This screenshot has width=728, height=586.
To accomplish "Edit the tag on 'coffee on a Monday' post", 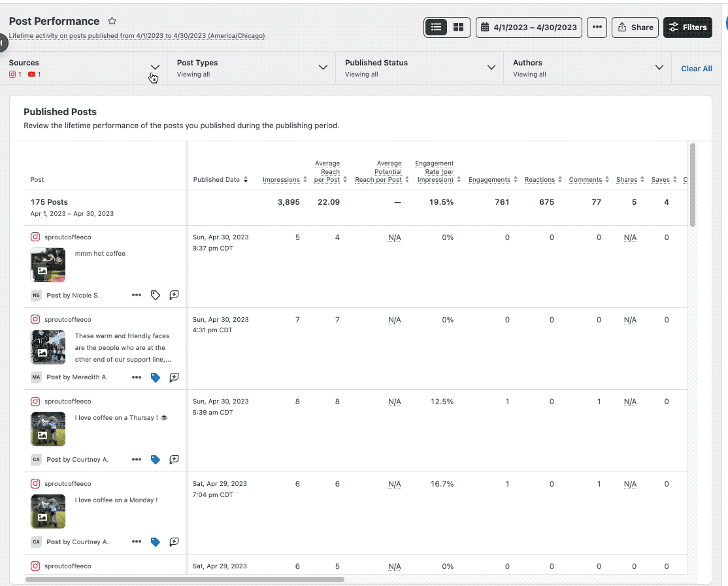I will [x=155, y=542].
